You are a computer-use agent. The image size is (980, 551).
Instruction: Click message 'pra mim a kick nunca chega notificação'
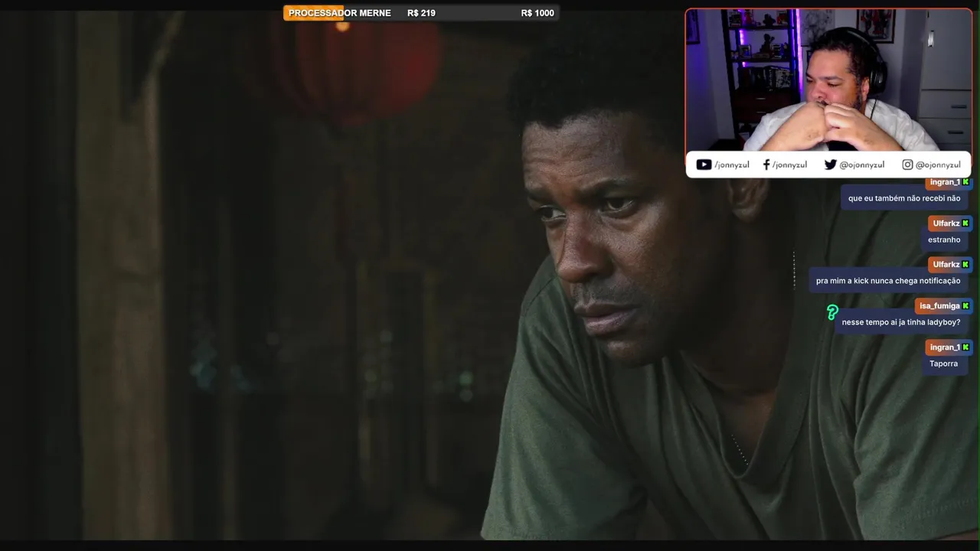(x=888, y=281)
